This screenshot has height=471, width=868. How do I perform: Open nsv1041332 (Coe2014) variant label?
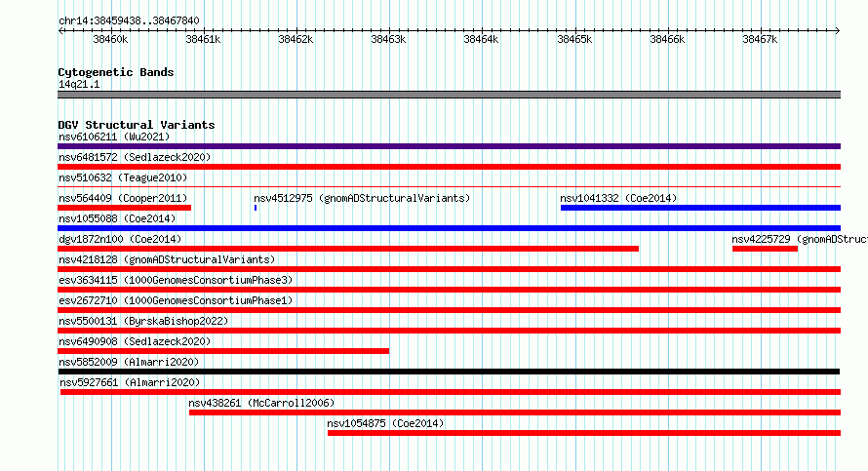coord(618,198)
